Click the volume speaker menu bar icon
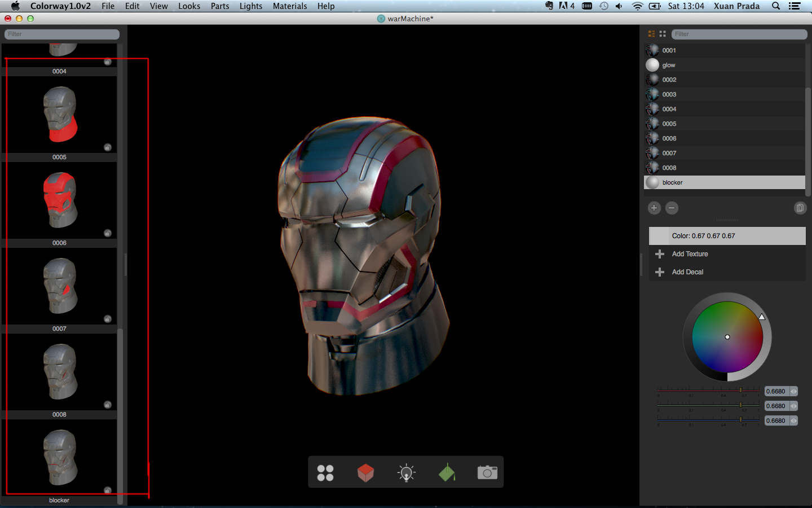Image resolution: width=812 pixels, height=508 pixels. coord(619,6)
